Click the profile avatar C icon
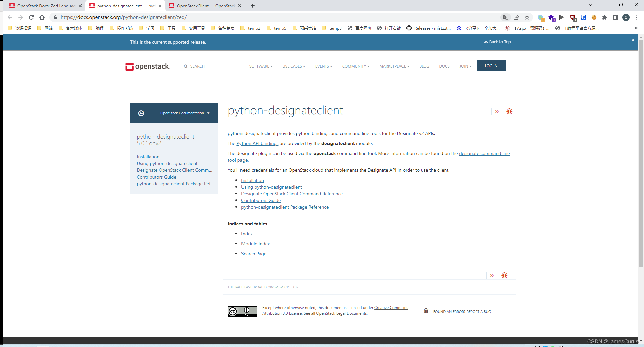The width and height of the screenshot is (644, 347). [626, 17]
